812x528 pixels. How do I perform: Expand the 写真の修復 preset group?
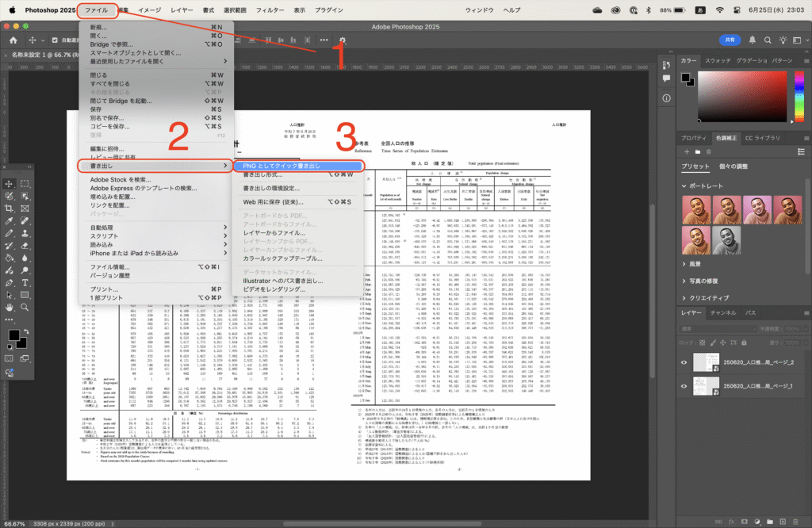tap(684, 281)
